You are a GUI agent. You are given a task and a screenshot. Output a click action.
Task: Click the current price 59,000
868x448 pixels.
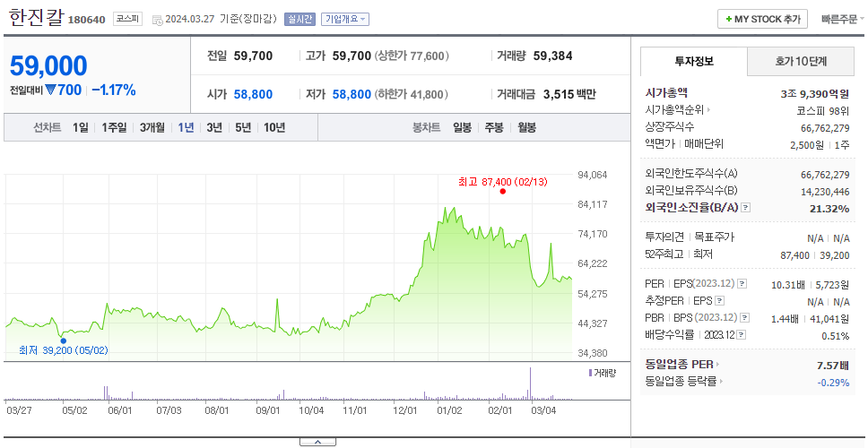pos(48,65)
